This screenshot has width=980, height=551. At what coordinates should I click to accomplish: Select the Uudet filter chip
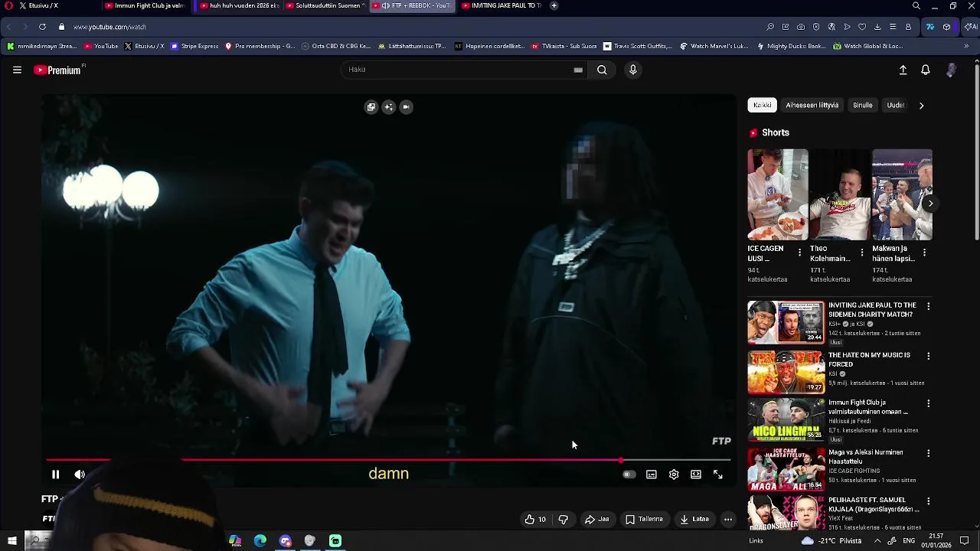click(896, 105)
